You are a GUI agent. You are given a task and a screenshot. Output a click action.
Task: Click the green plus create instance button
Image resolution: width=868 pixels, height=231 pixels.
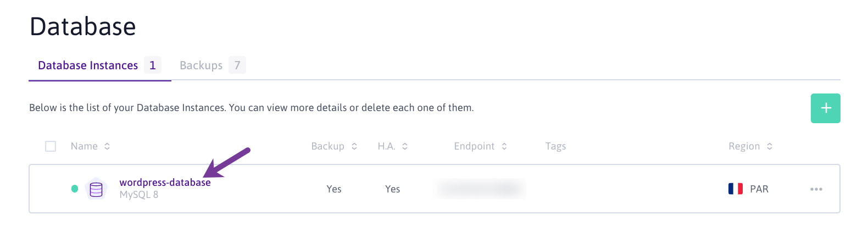pos(825,108)
